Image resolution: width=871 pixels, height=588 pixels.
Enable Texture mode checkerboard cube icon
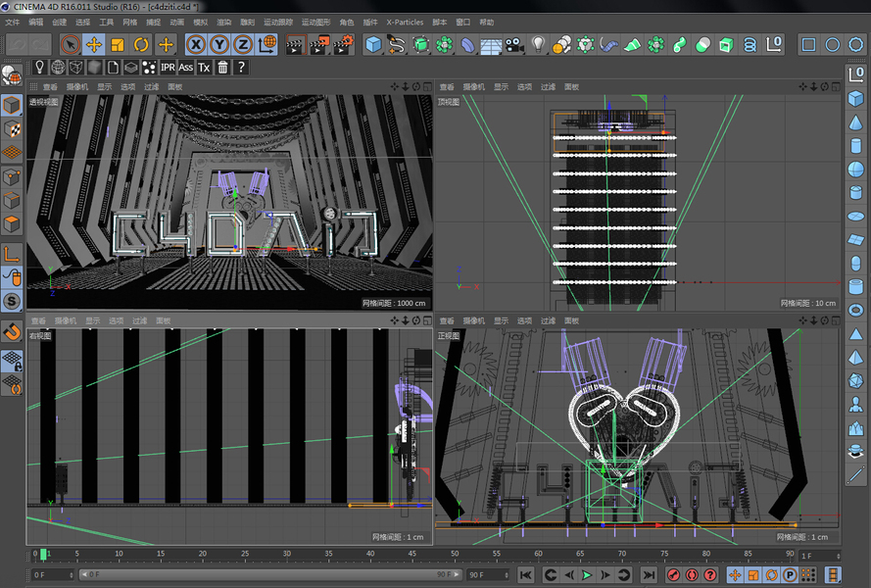(12, 129)
